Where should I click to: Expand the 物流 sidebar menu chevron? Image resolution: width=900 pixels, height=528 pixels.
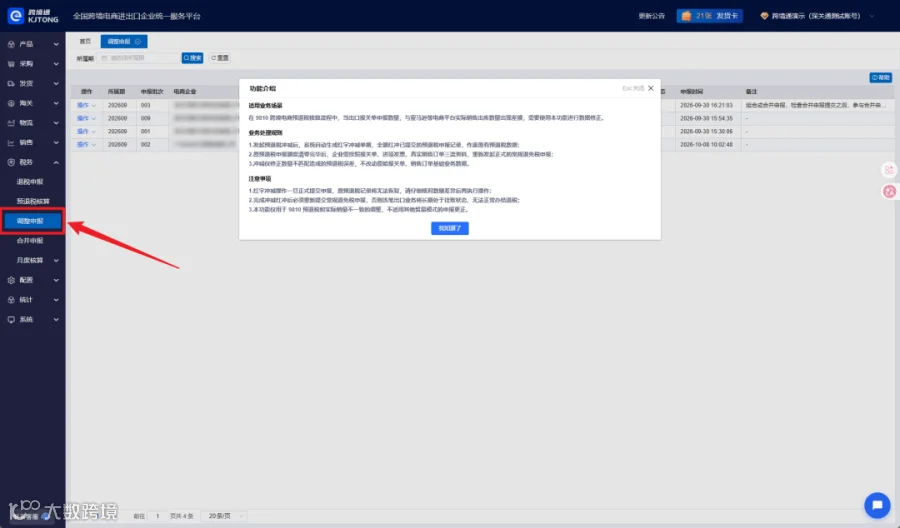pyautogui.click(x=56, y=123)
